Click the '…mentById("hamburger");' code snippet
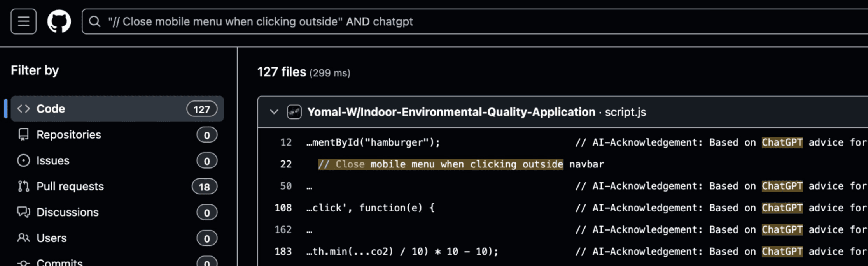This screenshot has width=868, height=266. (x=373, y=143)
